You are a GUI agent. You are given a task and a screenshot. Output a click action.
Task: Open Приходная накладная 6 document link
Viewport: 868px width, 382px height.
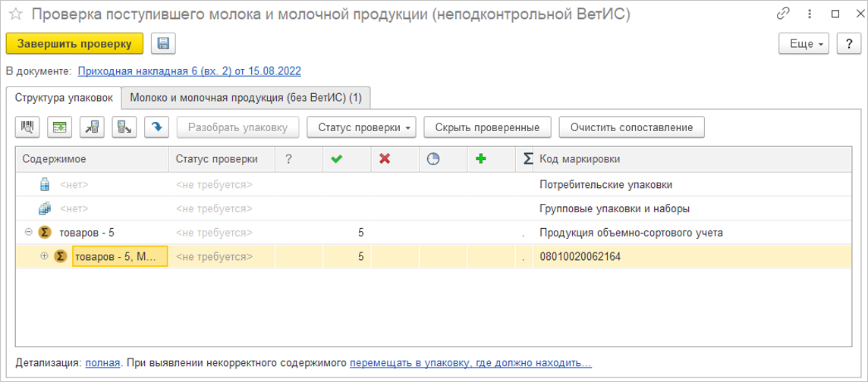pyautogui.click(x=189, y=71)
